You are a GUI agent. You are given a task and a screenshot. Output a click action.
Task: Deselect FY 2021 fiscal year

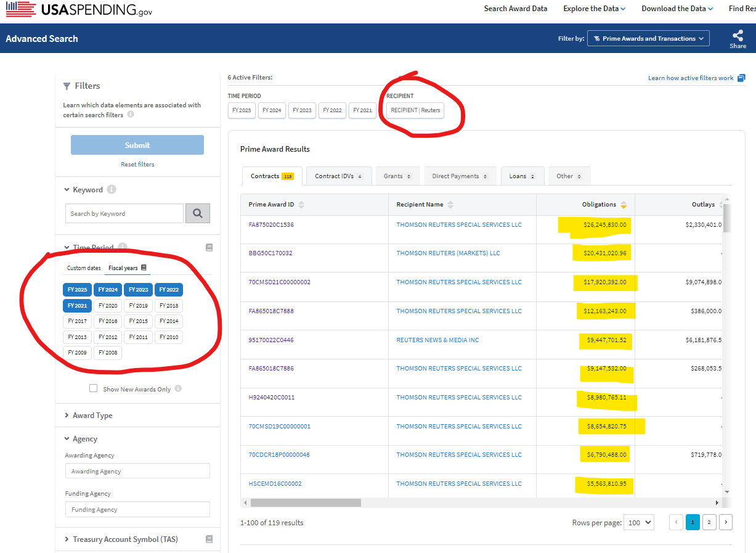tap(77, 306)
